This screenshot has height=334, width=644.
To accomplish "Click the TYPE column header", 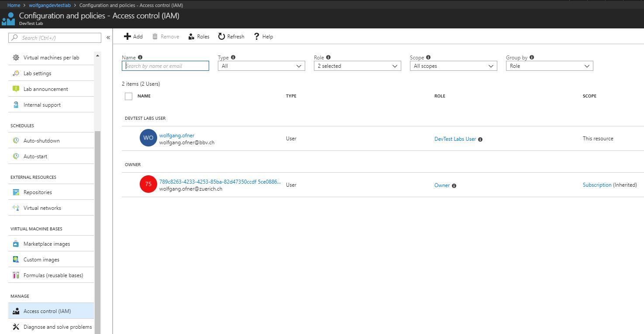I will pyautogui.click(x=291, y=96).
